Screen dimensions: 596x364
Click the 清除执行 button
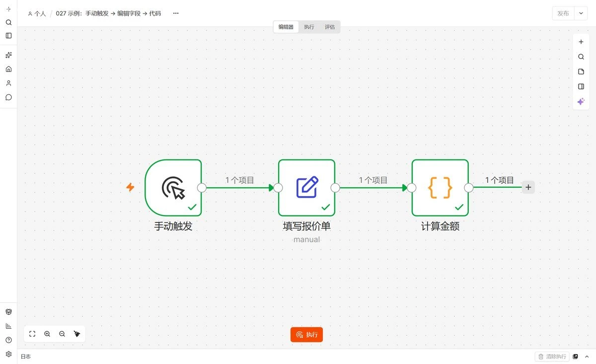[x=552, y=357]
